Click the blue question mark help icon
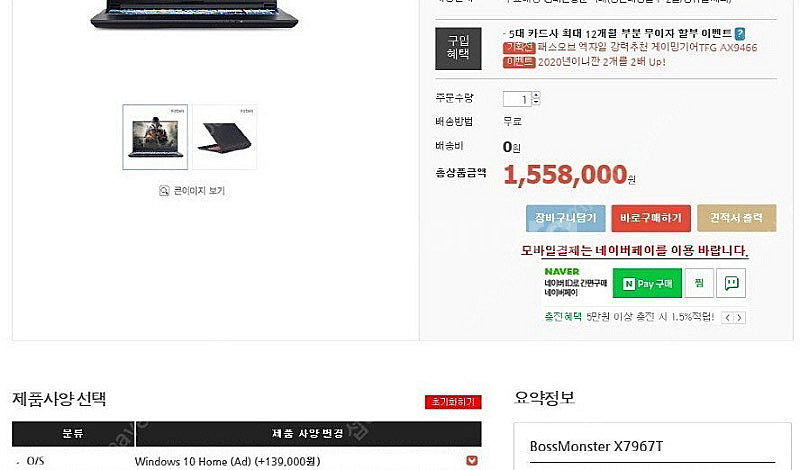This screenshot has width=800, height=470. click(x=739, y=34)
